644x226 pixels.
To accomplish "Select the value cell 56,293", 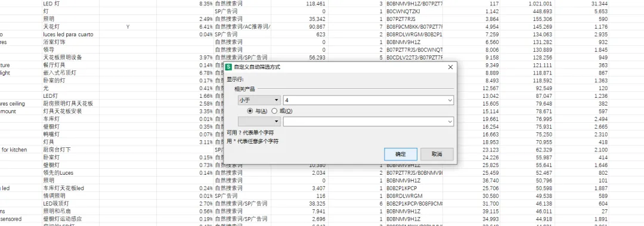I will [x=317, y=57].
